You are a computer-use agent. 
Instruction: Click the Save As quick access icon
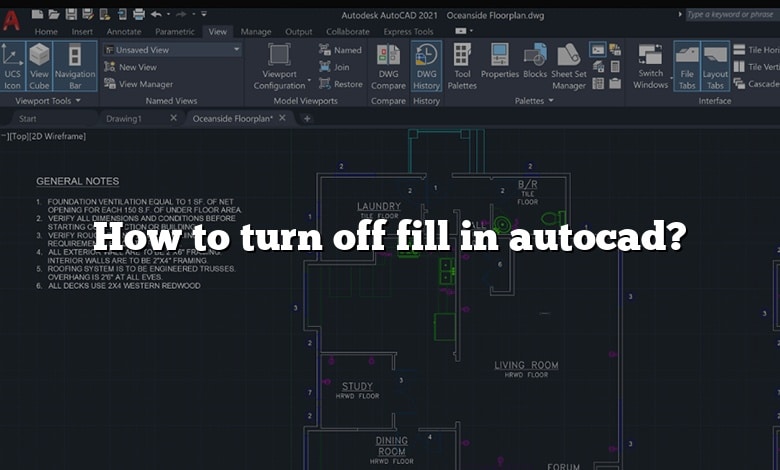88,14
